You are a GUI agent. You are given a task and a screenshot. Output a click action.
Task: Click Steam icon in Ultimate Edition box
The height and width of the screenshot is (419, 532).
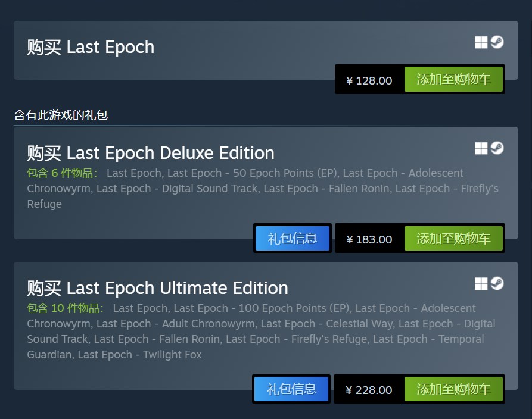497,284
